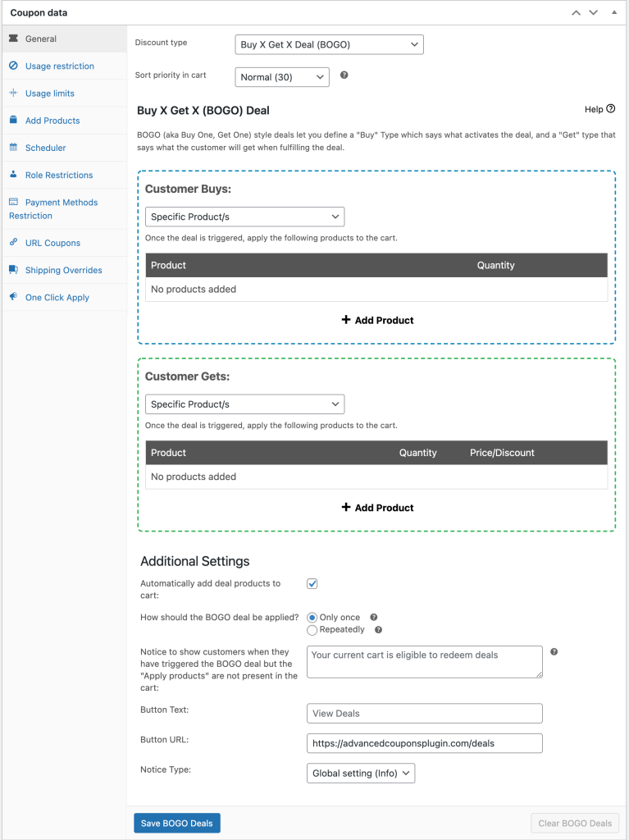Keep Only once applied via its radio button

coord(312,617)
